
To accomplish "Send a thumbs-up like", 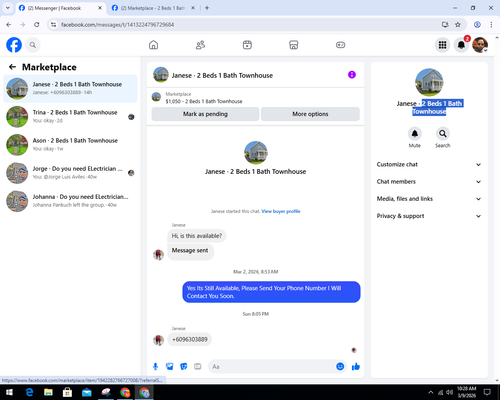I will pyautogui.click(x=356, y=367).
